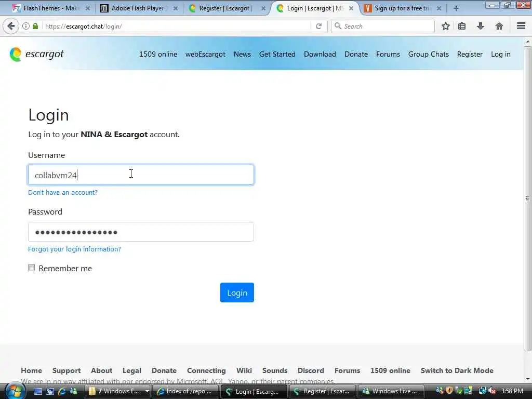Open the downloads arrow icon

(481, 26)
